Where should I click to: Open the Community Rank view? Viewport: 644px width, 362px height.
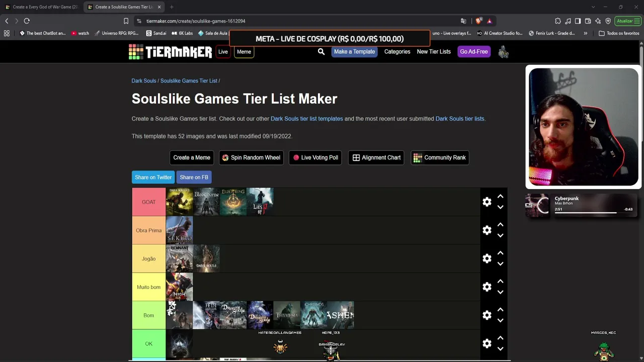click(440, 157)
